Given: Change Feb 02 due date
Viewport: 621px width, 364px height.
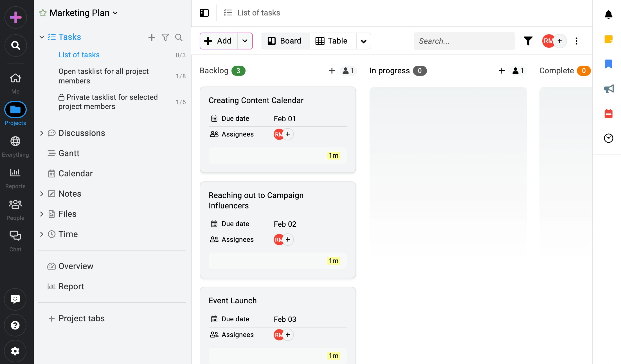Looking at the screenshot, I should [x=285, y=224].
